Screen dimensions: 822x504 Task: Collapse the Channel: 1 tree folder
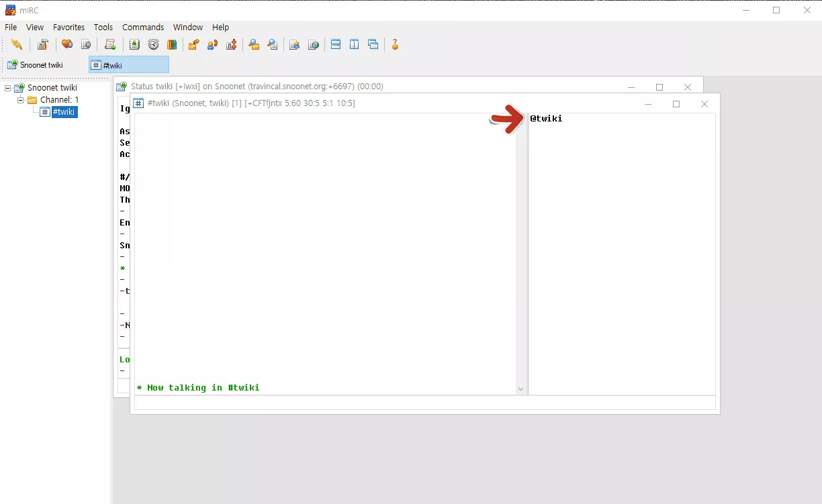tap(20, 100)
